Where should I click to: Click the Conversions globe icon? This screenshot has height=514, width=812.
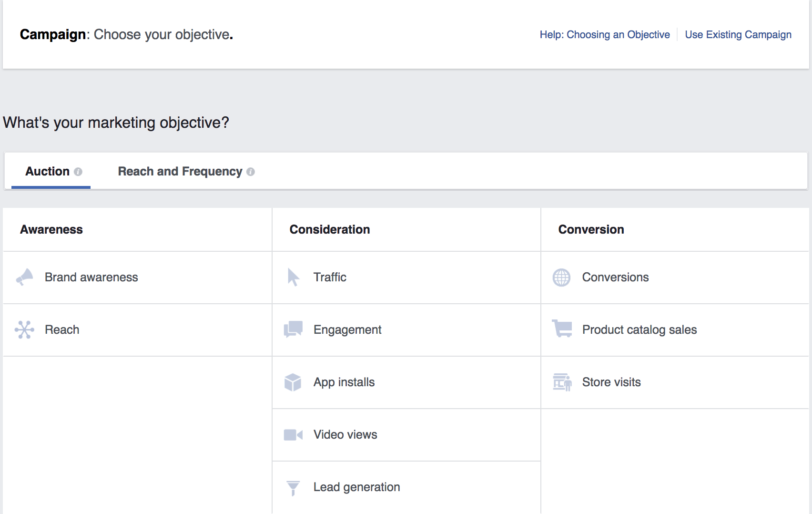562,277
